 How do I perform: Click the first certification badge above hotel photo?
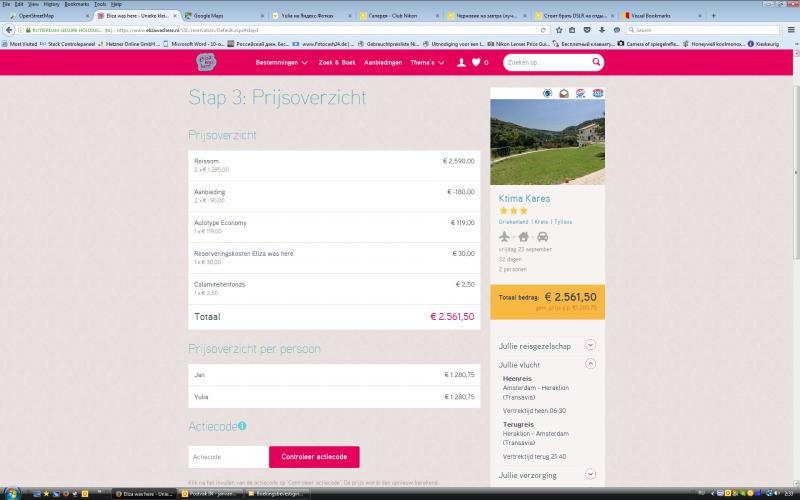click(x=547, y=93)
